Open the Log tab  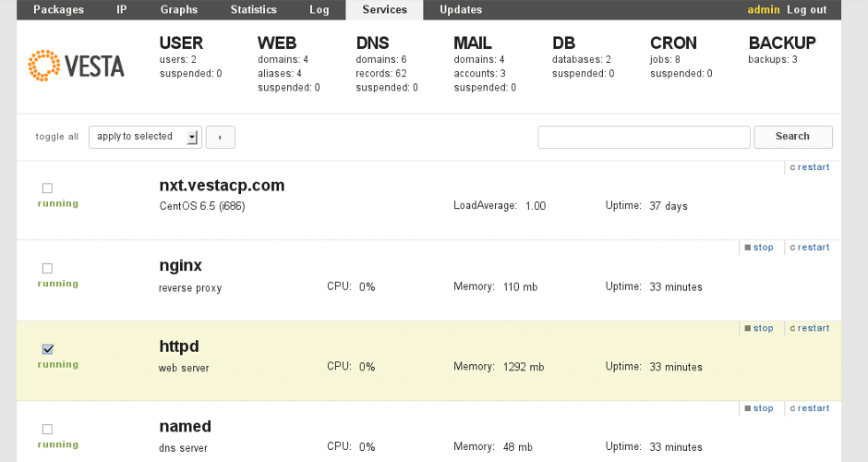click(x=319, y=10)
